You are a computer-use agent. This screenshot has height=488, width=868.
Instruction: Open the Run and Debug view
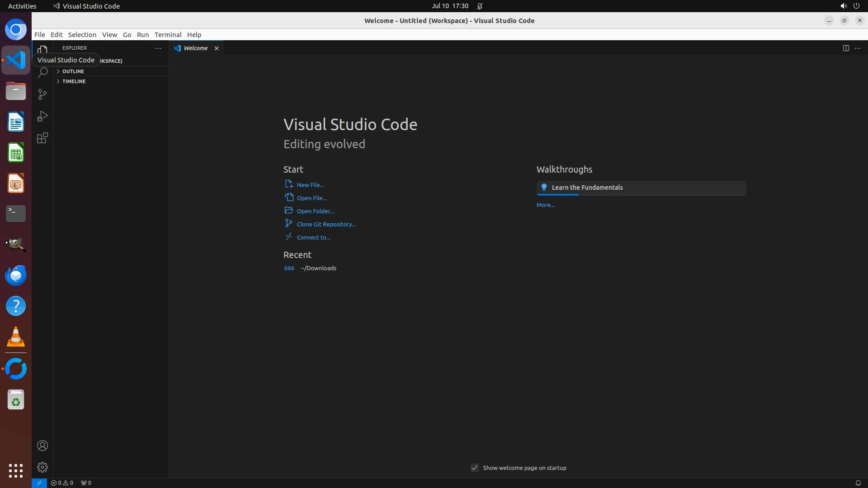point(42,116)
